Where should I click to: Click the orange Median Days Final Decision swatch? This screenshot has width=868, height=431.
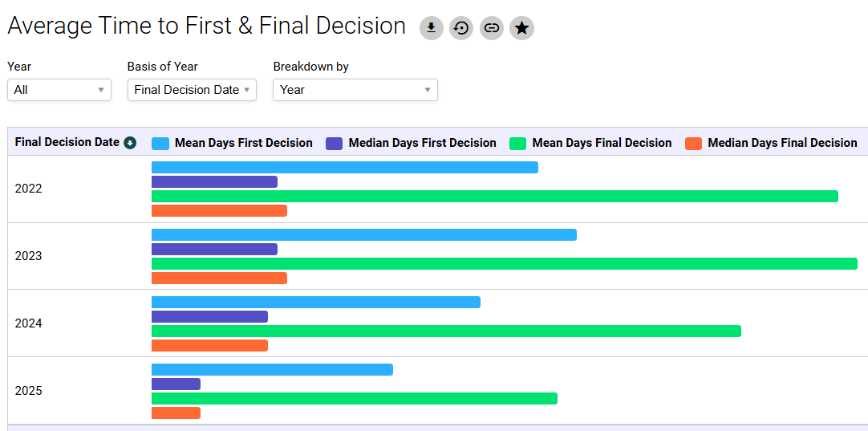[x=694, y=144]
